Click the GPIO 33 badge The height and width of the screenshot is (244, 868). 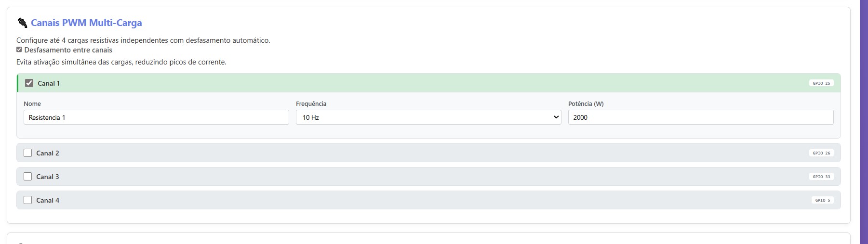click(x=821, y=177)
